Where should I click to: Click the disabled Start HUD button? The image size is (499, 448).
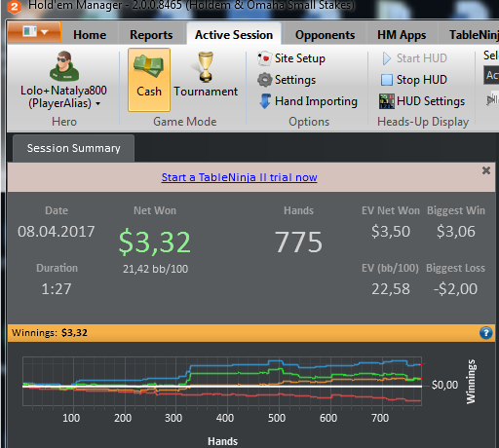click(x=414, y=58)
